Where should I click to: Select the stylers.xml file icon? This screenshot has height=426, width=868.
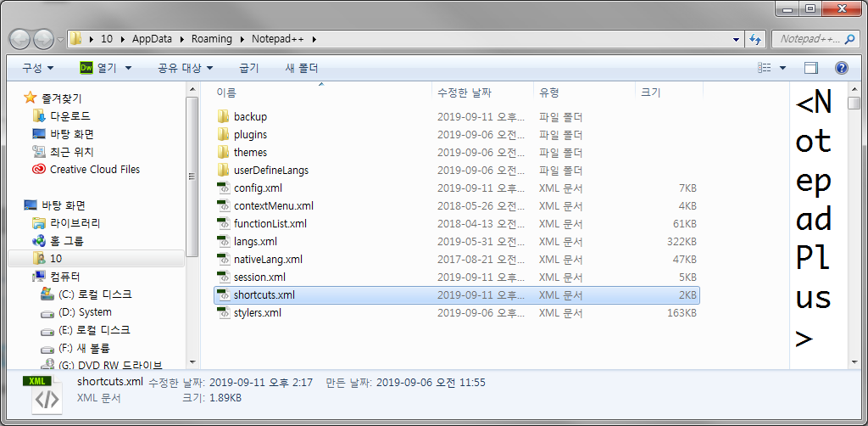[223, 312]
